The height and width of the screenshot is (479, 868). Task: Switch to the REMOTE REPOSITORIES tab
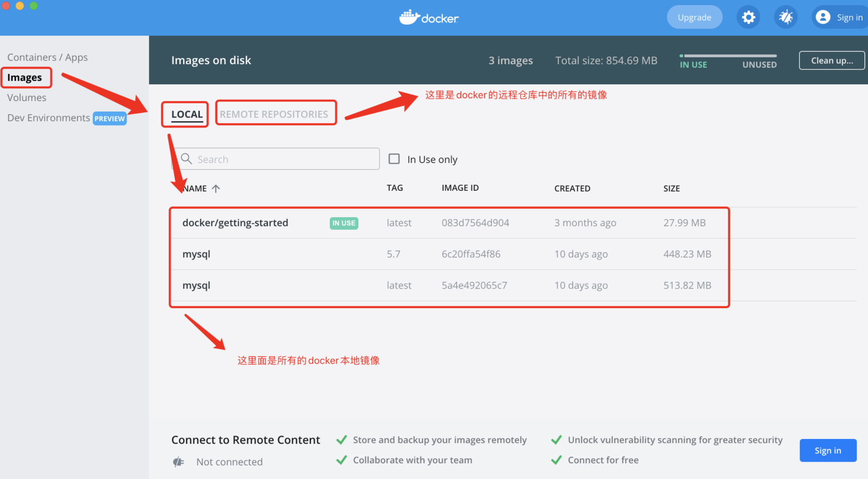point(274,114)
